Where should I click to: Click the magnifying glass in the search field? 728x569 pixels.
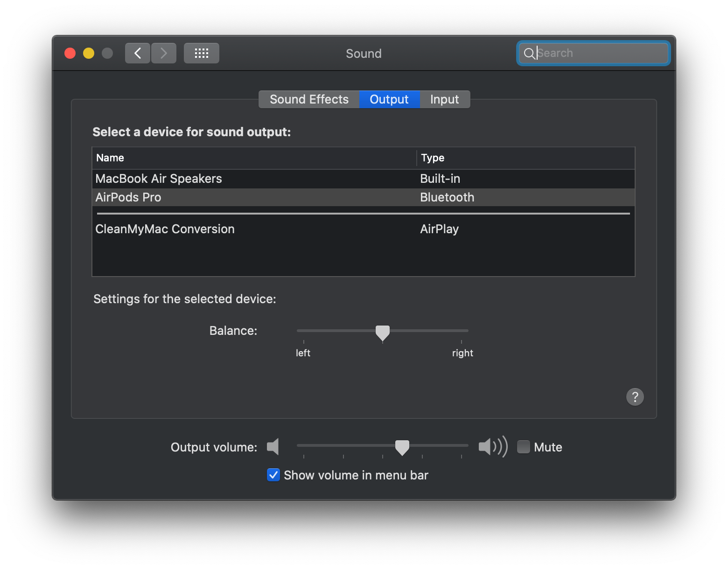pos(530,53)
